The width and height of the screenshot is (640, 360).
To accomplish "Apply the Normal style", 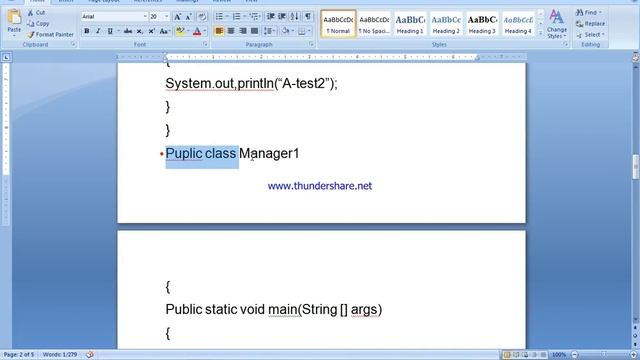I will (338, 24).
